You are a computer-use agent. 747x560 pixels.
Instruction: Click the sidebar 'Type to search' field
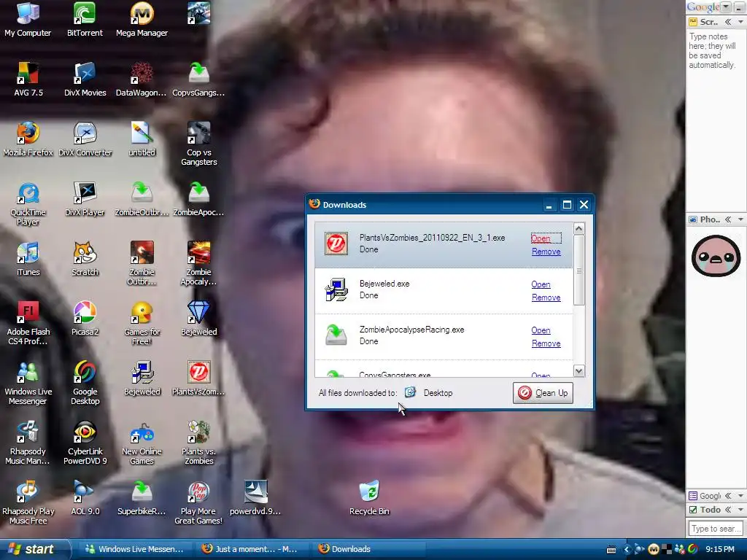(716, 529)
